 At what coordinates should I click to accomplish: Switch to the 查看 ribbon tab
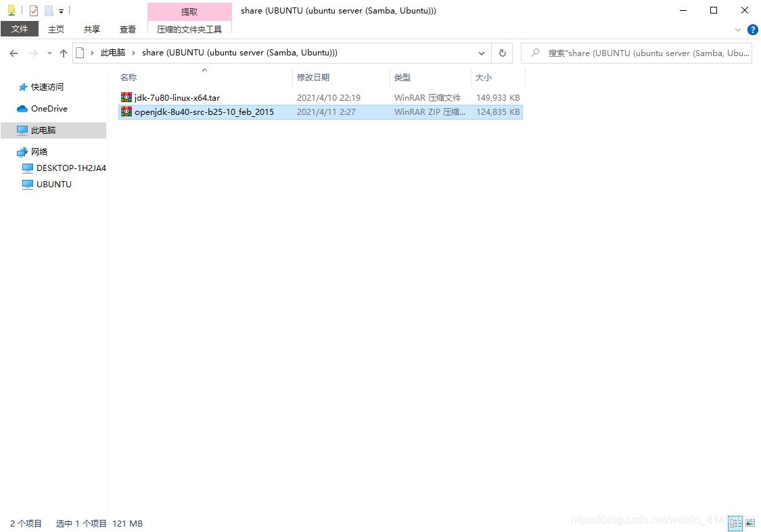point(127,29)
